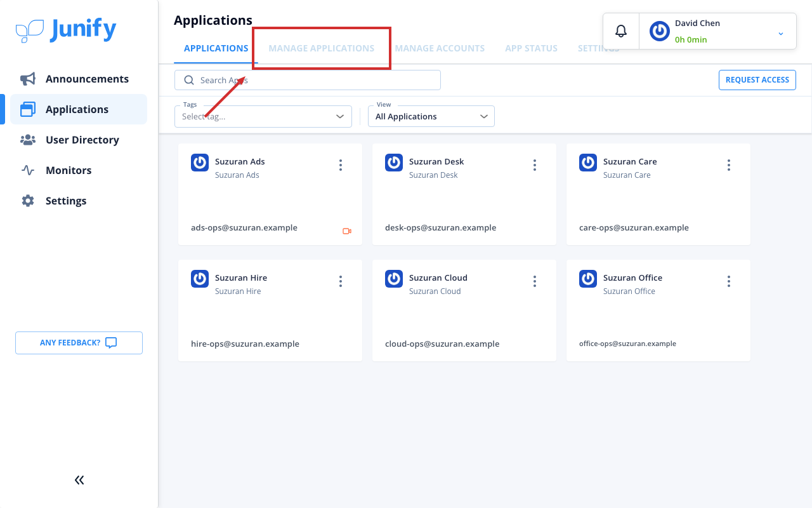Click the 0h 0min session timer
Viewport: 812px width, 508px height.
(691, 39)
